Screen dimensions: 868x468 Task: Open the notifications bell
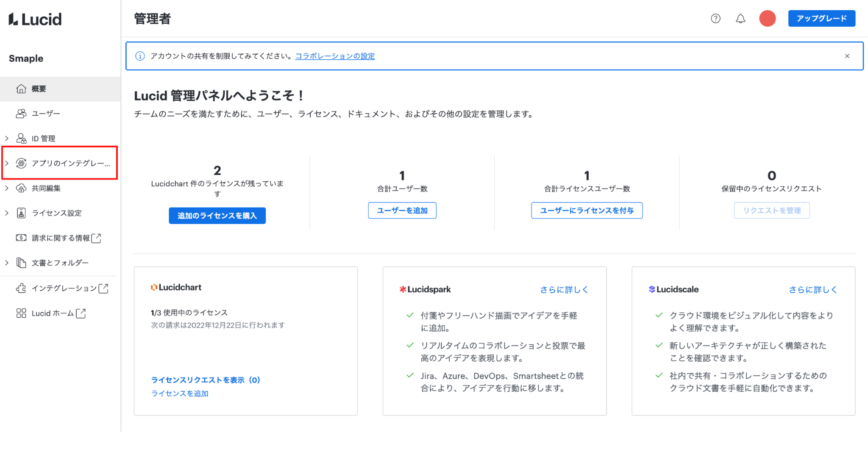coord(740,19)
